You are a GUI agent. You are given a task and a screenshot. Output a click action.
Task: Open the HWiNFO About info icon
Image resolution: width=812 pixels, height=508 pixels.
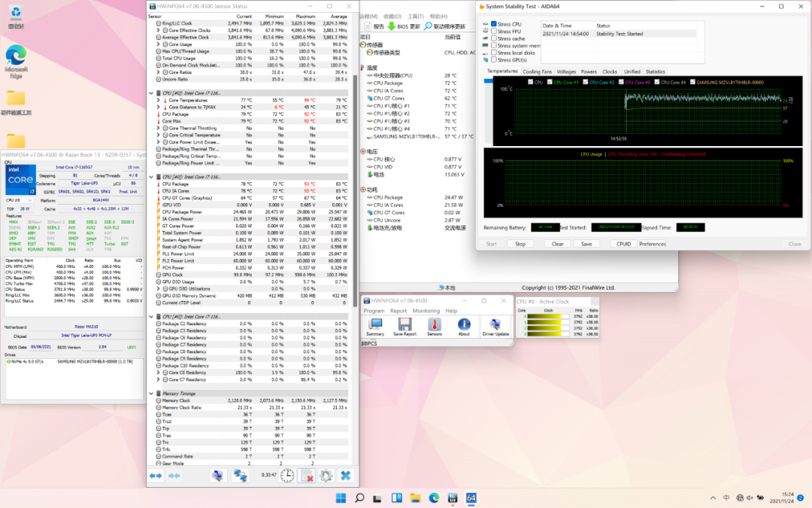[x=464, y=325]
